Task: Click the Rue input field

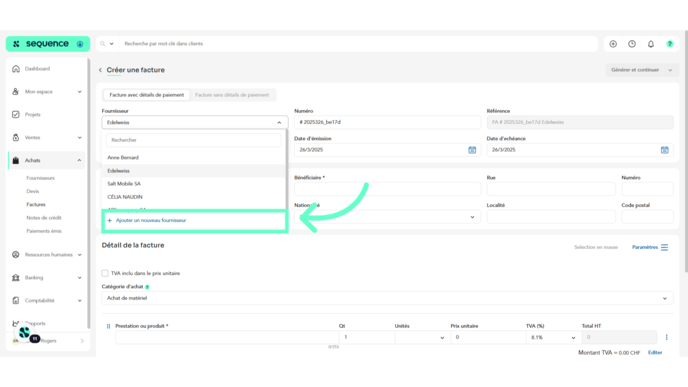Action: pos(551,189)
